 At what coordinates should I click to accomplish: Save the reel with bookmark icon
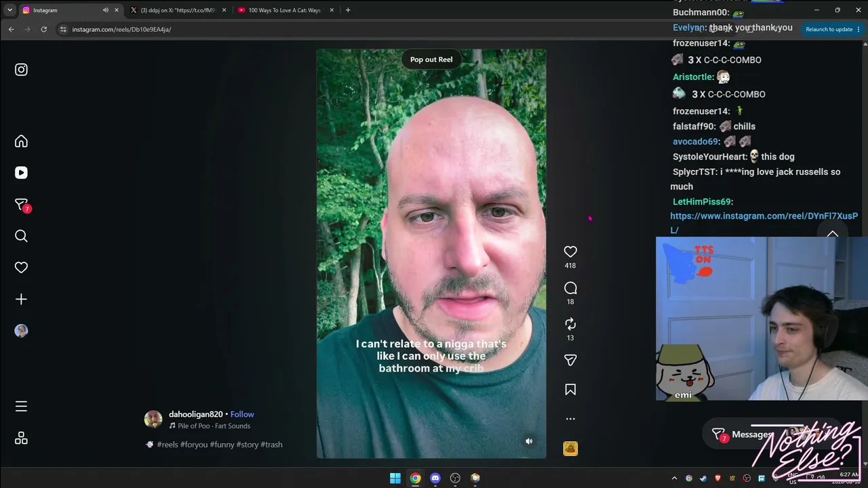[570, 390]
